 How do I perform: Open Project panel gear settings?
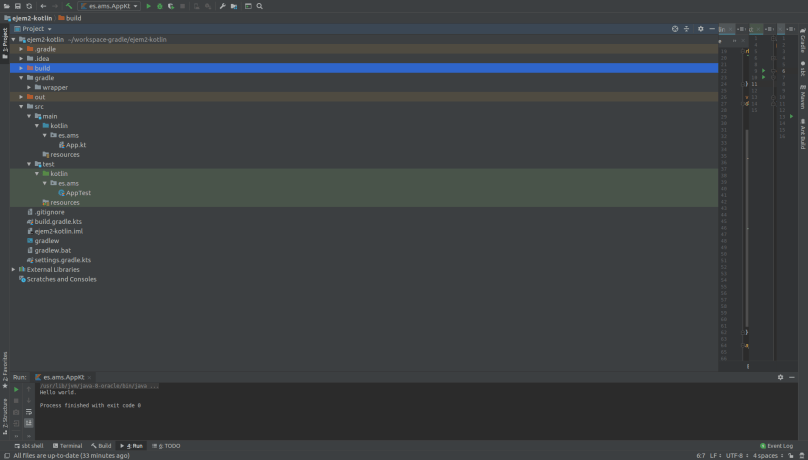pyautogui.click(x=700, y=29)
